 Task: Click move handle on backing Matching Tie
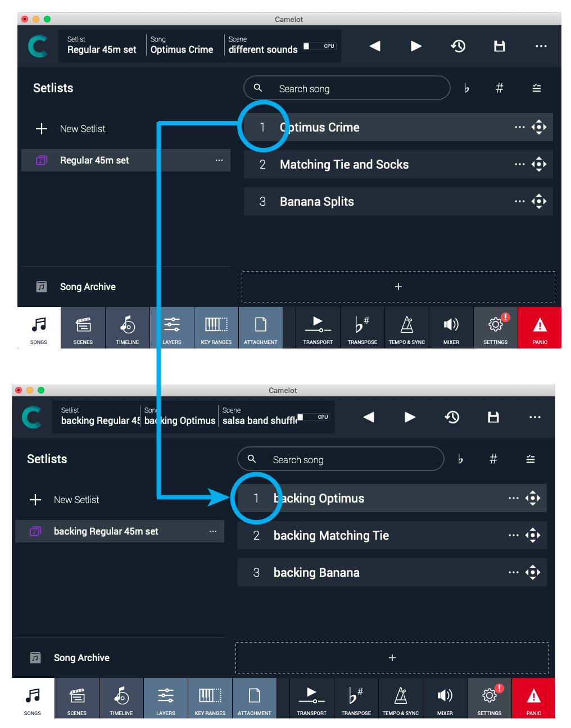pos(533,535)
